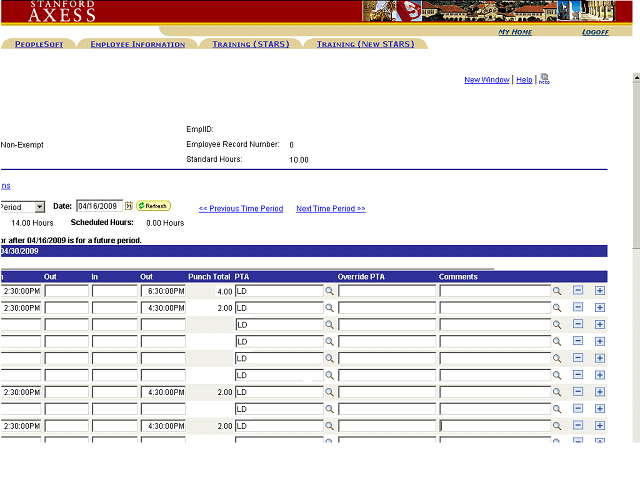The width and height of the screenshot is (640, 480).
Task: Delete the first time row with the minus icon
Action: coord(578,291)
